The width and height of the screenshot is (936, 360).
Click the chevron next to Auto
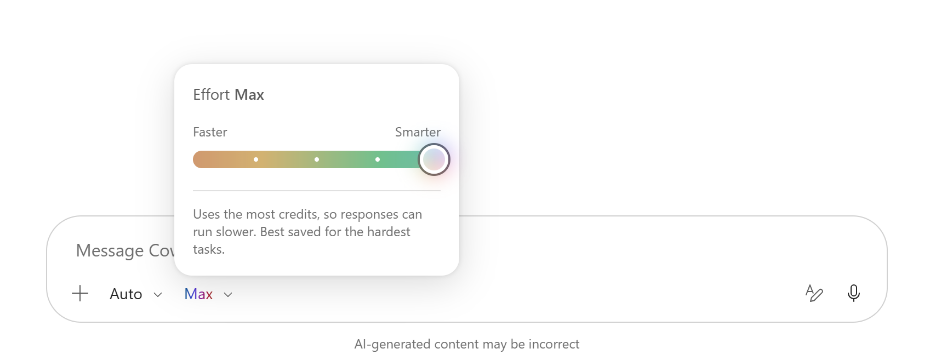click(x=158, y=294)
